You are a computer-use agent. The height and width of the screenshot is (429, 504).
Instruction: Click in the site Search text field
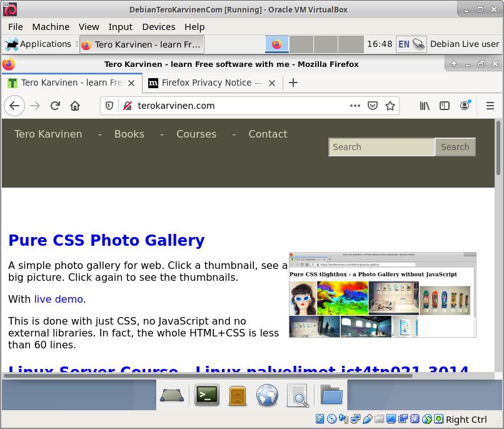pyautogui.click(x=381, y=147)
